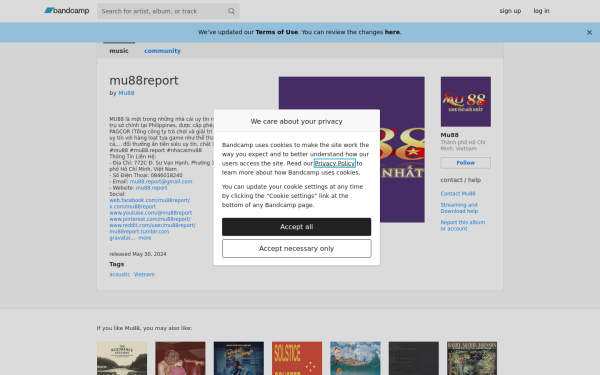Open web.facebook.com/mu88report link
Screen dimensions: 600x375
pos(150,200)
